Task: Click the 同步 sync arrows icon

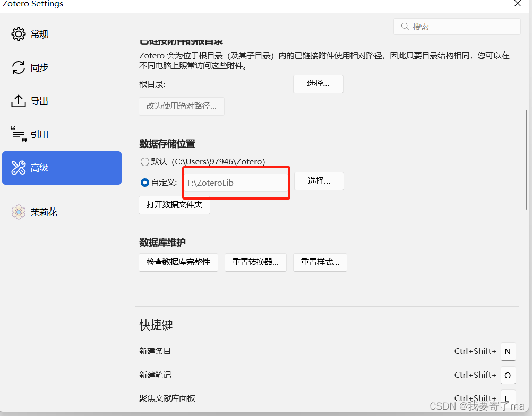Action: point(19,67)
